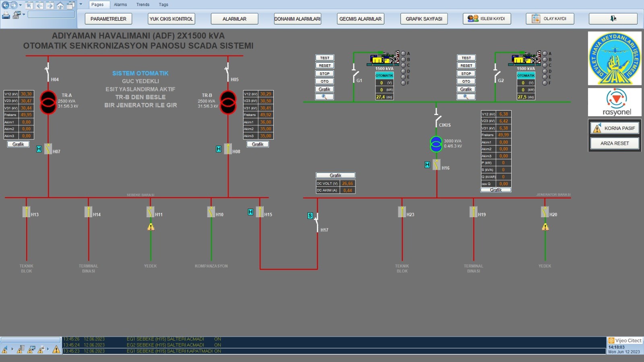644x362 pixels.
Task: Click the empty toolbar input field
Action: point(51,14)
